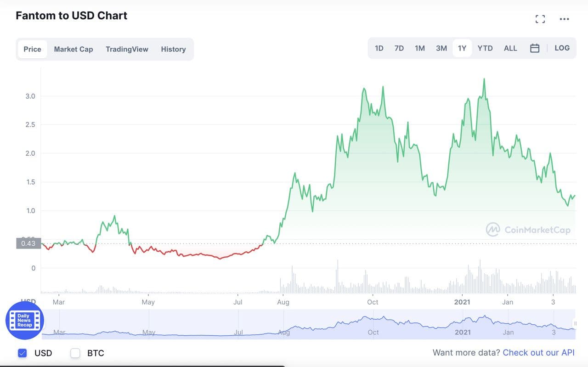
Task: Click the fullscreen expand icon
Action: pyautogui.click(x=540, y=19)
